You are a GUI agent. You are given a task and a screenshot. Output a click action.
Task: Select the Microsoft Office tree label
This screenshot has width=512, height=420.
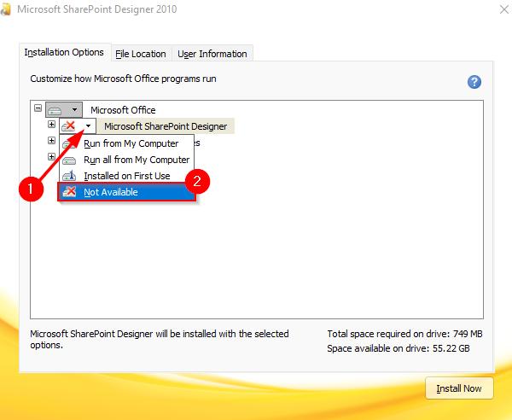click(123, 110)
